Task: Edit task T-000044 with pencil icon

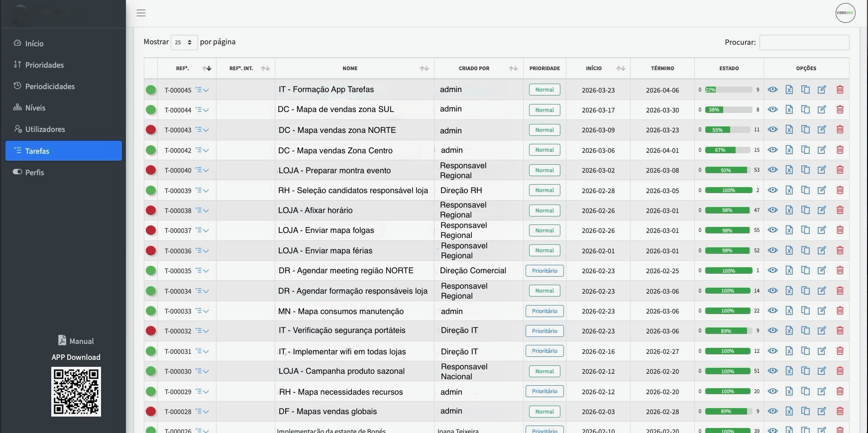Action: coord(822,109)
